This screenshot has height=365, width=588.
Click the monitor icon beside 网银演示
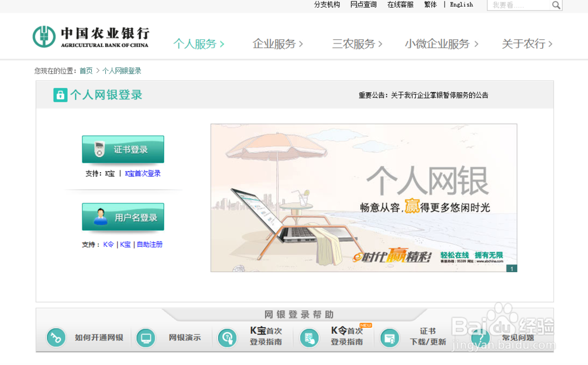coord(145,337)
